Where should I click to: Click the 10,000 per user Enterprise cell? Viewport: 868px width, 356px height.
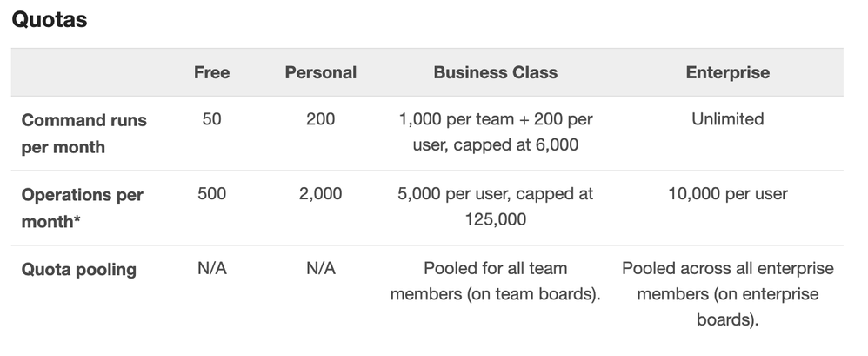click(727, 194)
